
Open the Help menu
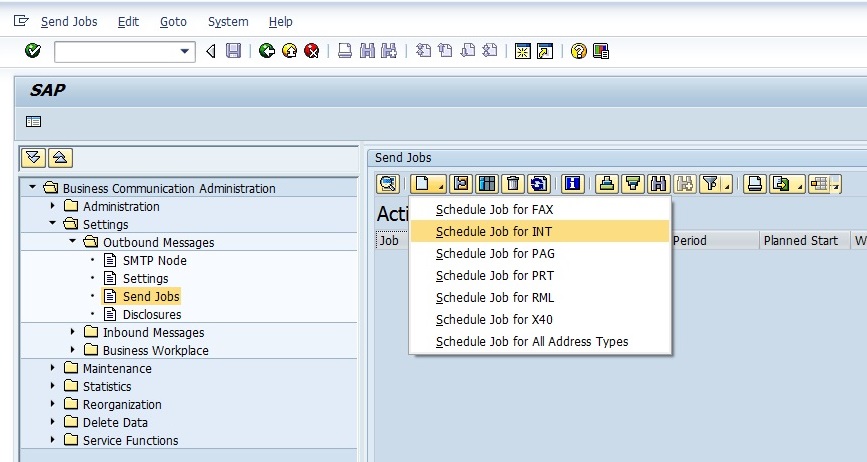click(280, 22)
